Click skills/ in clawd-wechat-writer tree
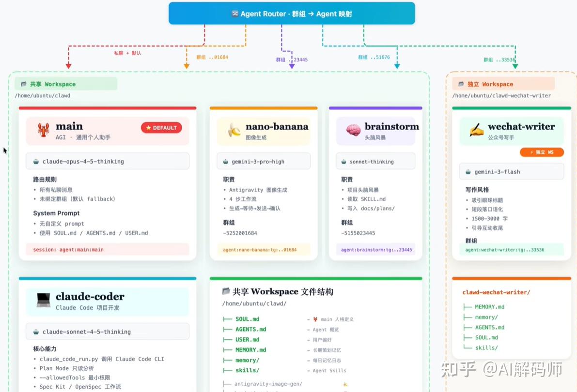Viewport: 577px width, 392px height. [x=486, y=348]
